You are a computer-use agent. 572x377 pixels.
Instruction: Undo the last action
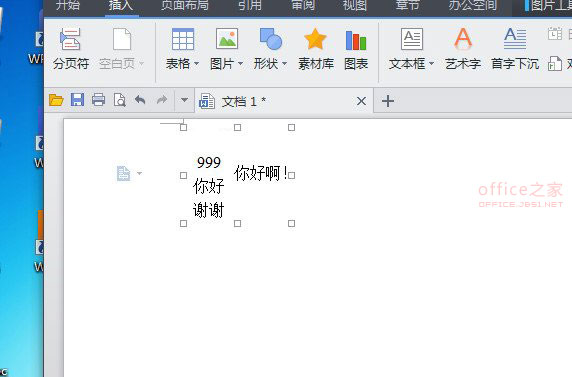coord(140,99)
